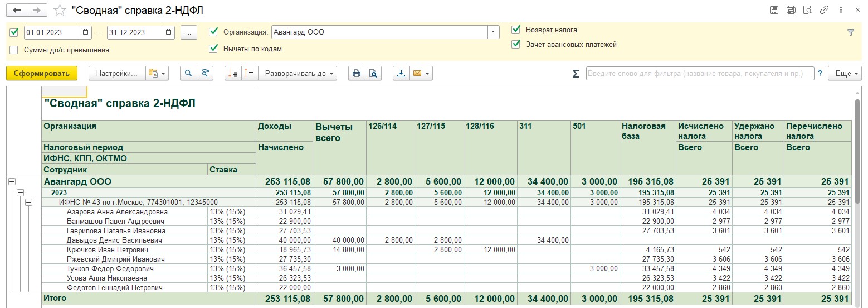Open the dropdown arrow next to the email icon
Viewport: 868px width, 308px height.
428,73
